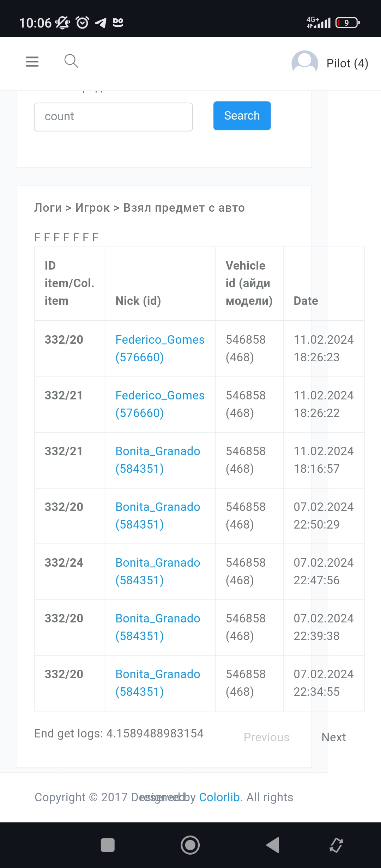381x868 pixels.
Task: Click the blue Search button
Action: click(x=242, y=116)
